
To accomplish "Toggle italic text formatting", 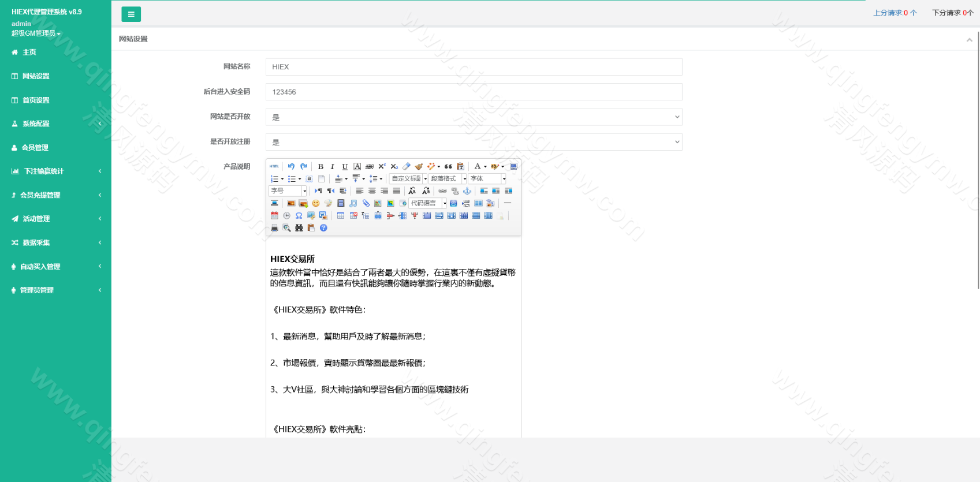I will 333,167.
